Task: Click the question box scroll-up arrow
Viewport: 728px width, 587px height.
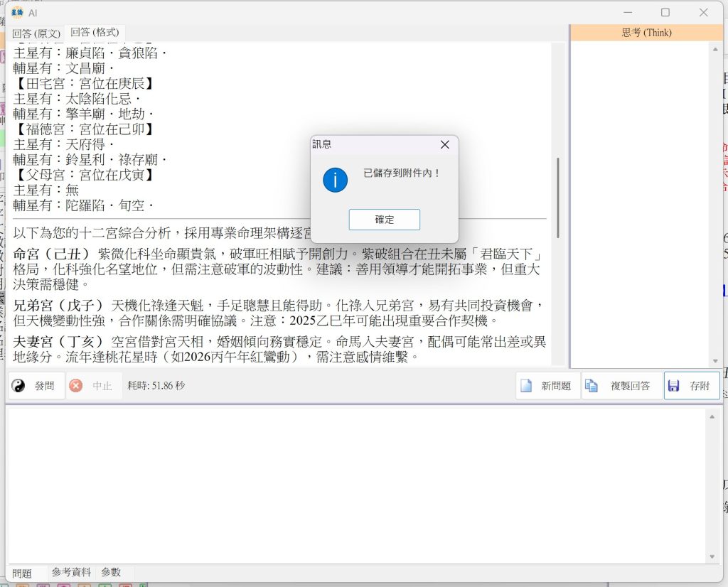Action: point(712,416)
